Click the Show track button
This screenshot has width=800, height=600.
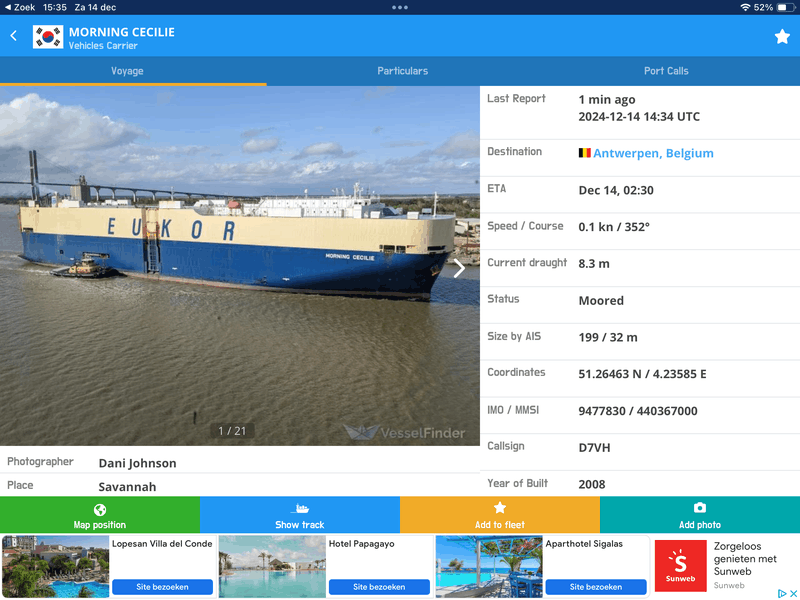pyautogui.click(x=300, y=515)
